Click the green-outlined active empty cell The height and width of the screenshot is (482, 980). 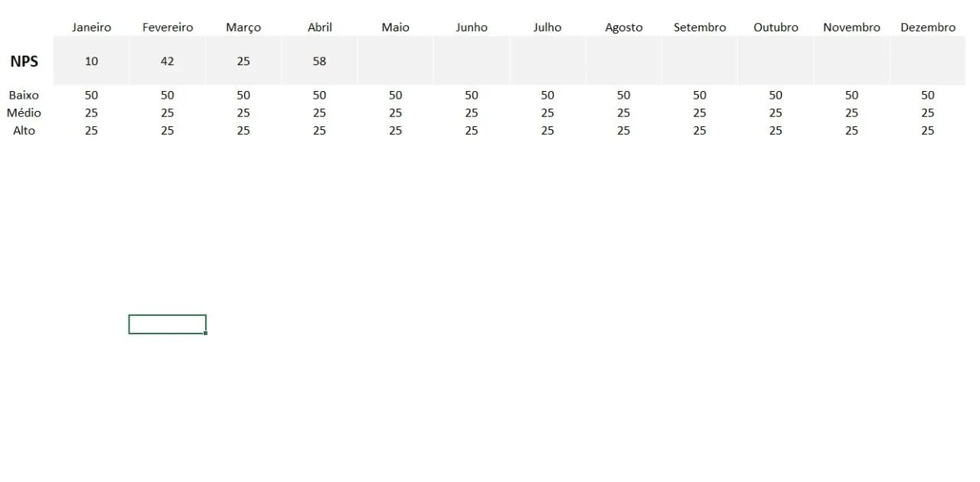click(x=167, y=324)
